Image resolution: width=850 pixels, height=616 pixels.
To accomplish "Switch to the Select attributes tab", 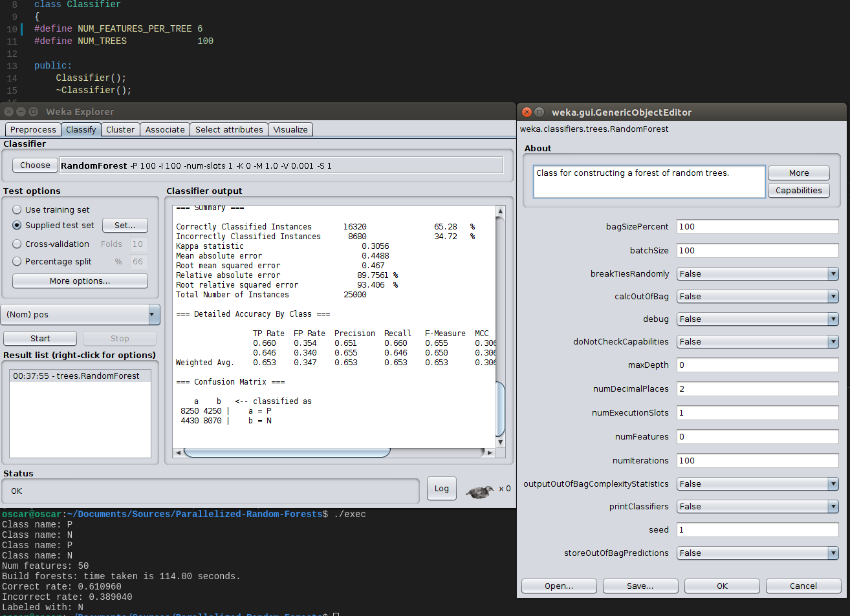I will click(229, 129).
